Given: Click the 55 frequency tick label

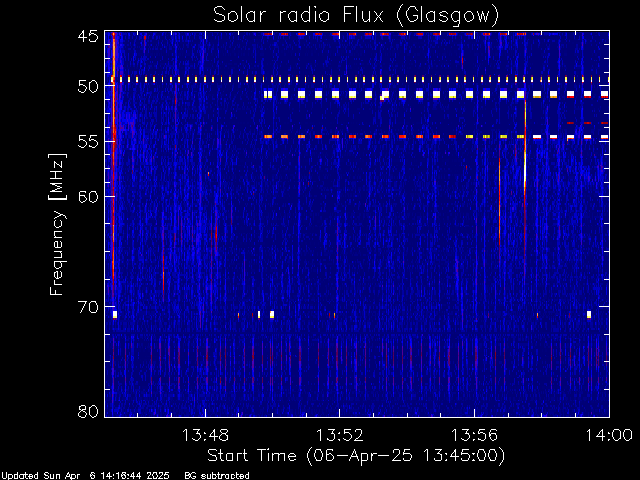Looking at the screenshot, I should coord(88,142).
